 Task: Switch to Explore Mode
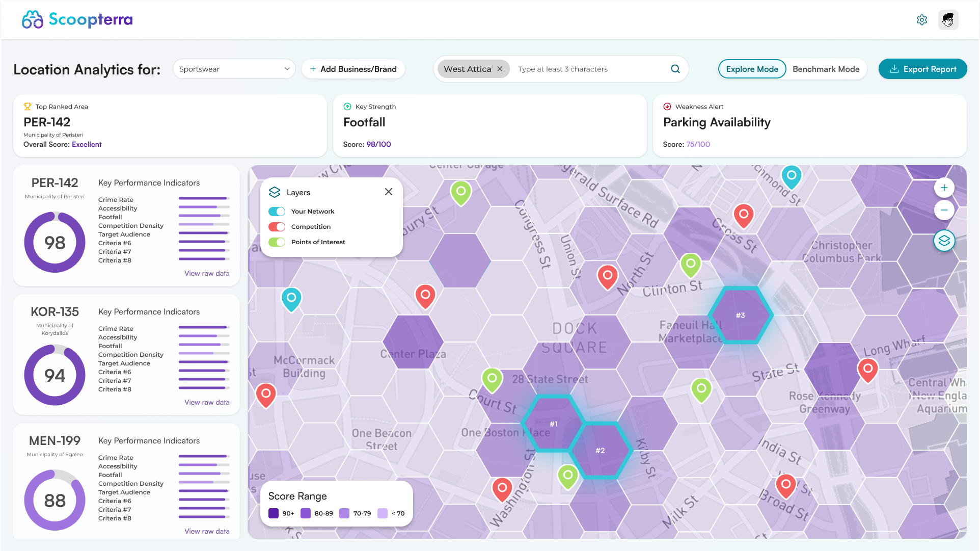click(752, 69)
